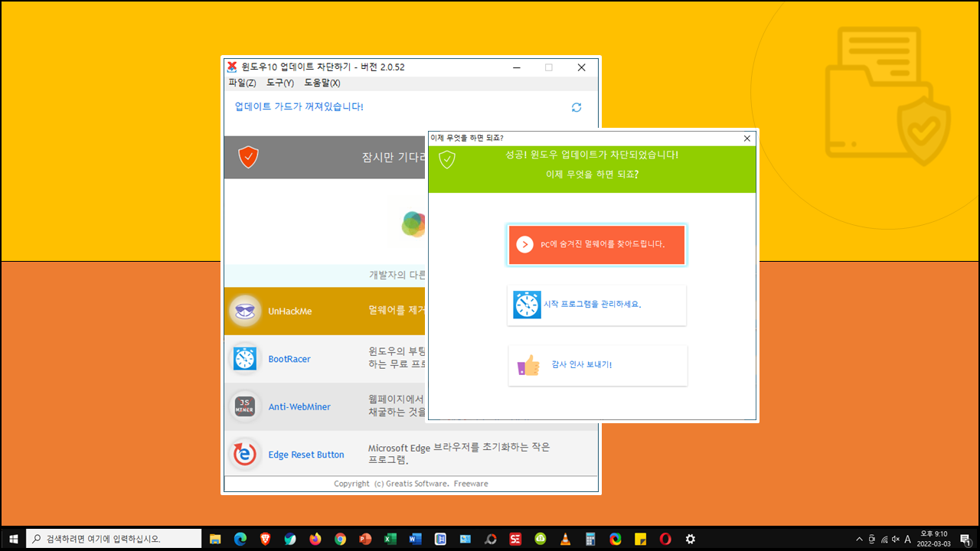
Task: Open the Brave browser taskbar icon
Action: pyautogui.click(x=265, y=539)
